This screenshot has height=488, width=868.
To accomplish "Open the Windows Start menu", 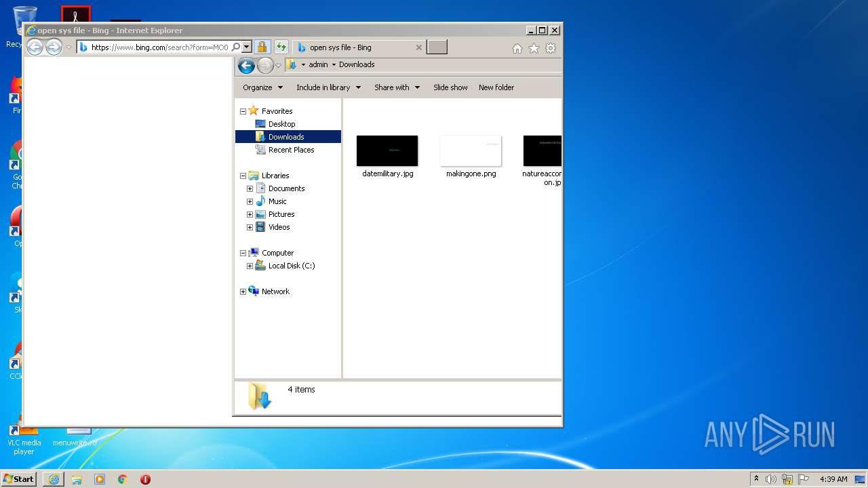I will [19, 479].
